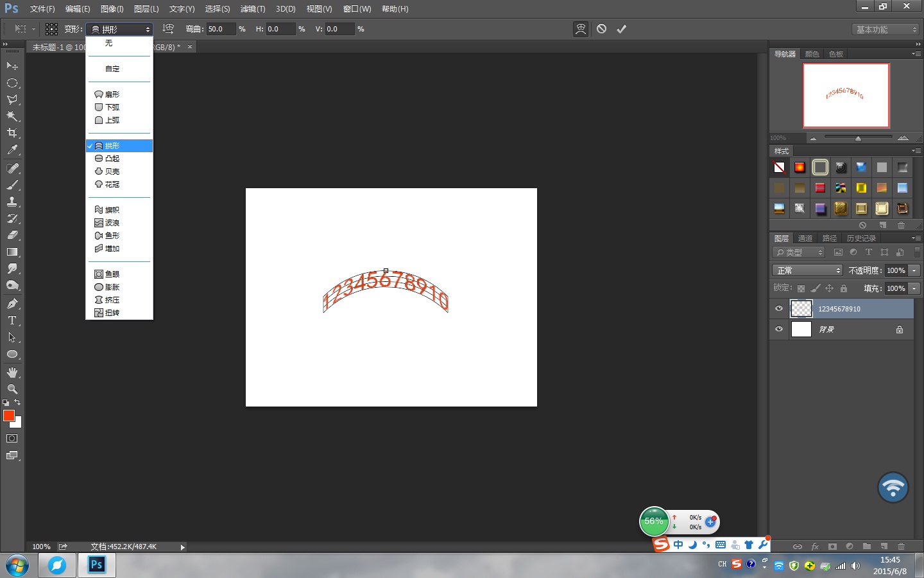Open the Styles panel flyout menu

(x=916, y=151)
